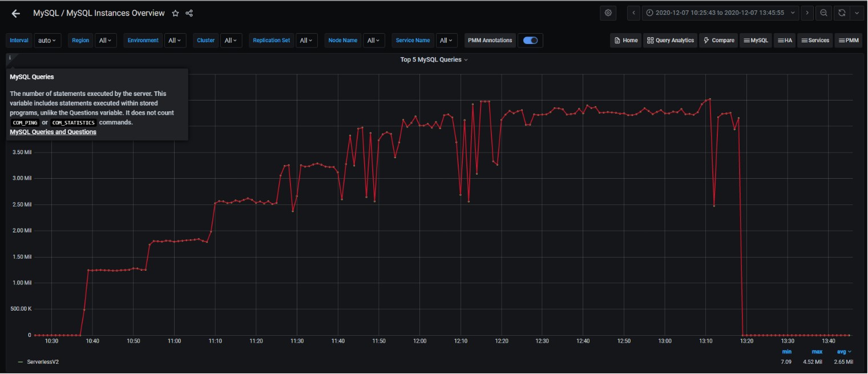Click the 2.65 Mil avg value
The height and width of the screenshot is (374, 868).
tap(843, 362)
